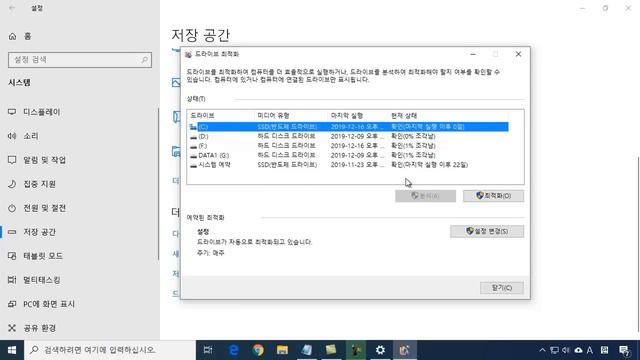Click the network icon in system tray
This screenshot has width=640, height=360.
point(554,350)
